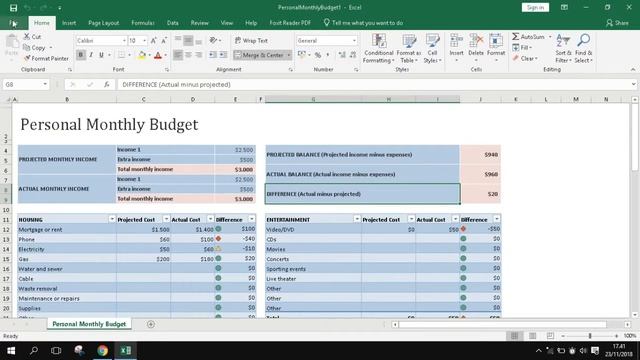Apply the red font color A
Screen dimensions: 640x360
(158, 55)
